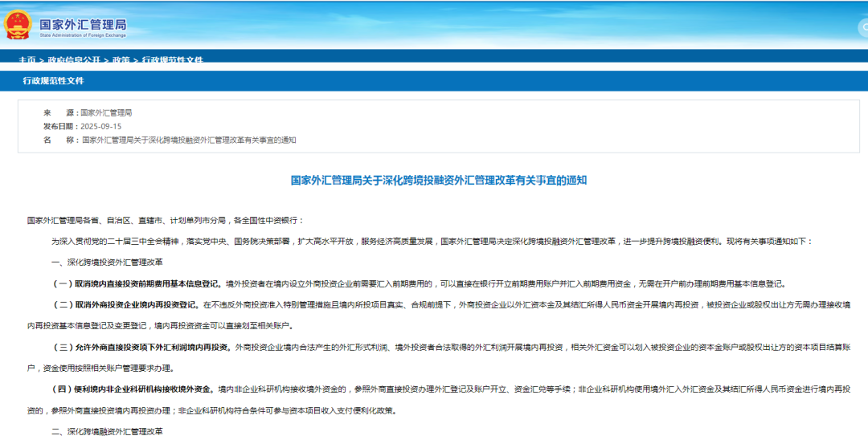
Task: Click the English subtitle State Administration of Foreign Exchange
Action: [x=83, y=35]
